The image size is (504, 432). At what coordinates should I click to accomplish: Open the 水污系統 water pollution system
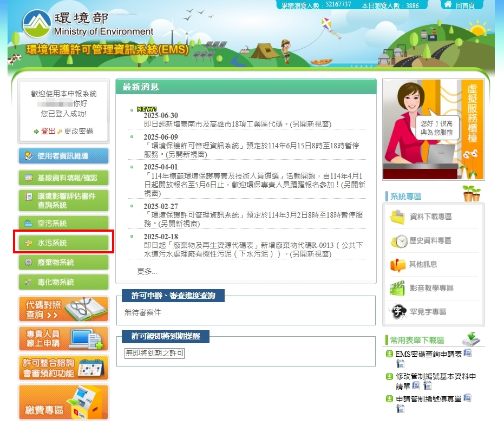[63, 243]
